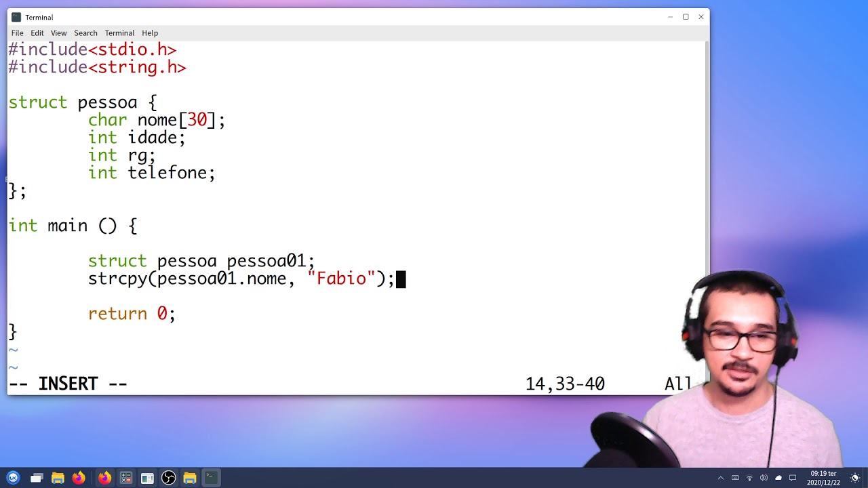
Task: Open the Wi-Fi network tray icon
Action: click(x=749, y=478)
